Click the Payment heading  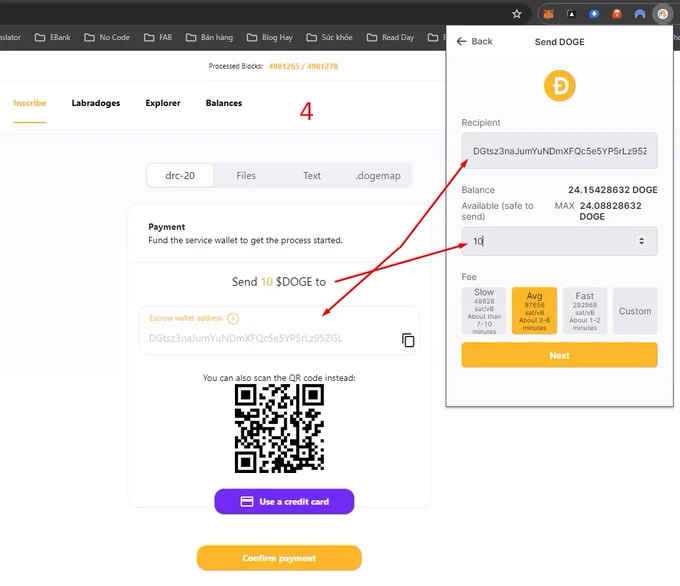pos(167,227)
